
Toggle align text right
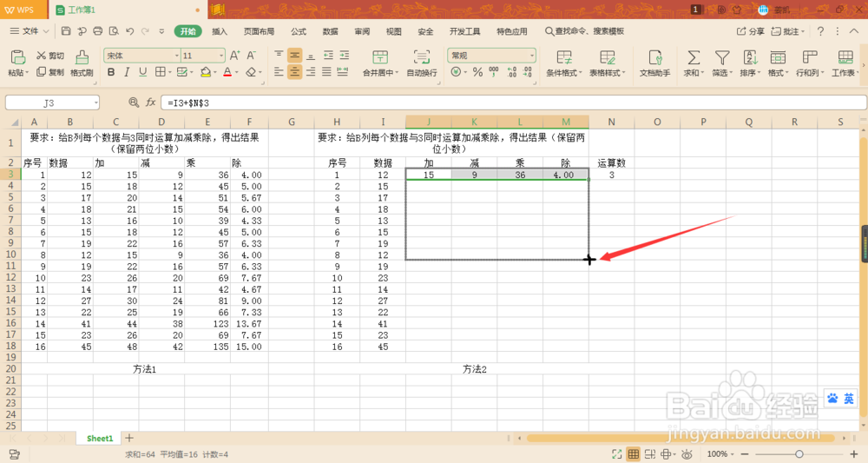point(311,72)
